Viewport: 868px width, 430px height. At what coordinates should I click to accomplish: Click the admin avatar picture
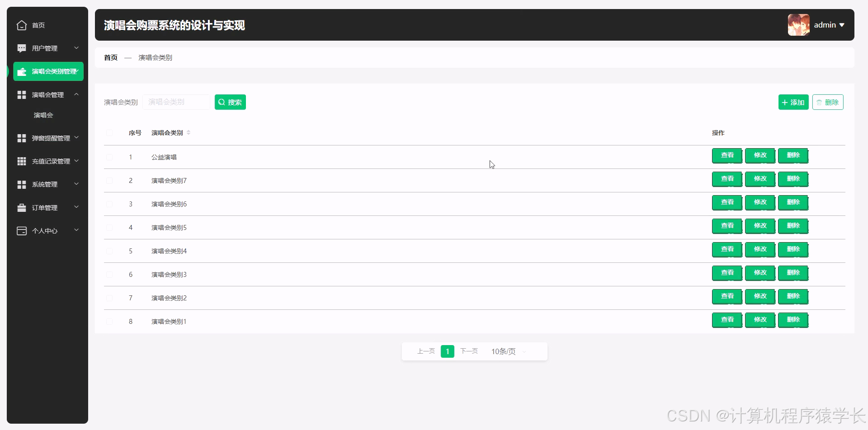pyautogui.click(x=799, y=25)
